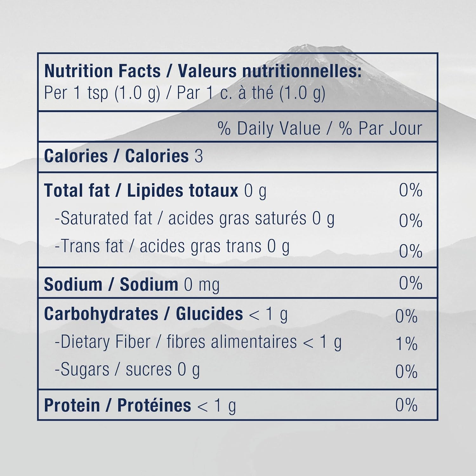The width and height of the screenshot is (476, 476).
Task: Click the 1% value for Dietary Fiber
Action: click(x=407, y=344)
